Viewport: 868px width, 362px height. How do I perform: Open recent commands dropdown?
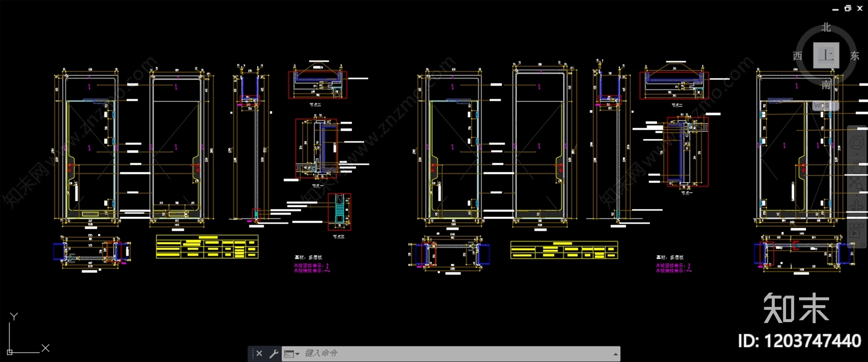(292, 354)
